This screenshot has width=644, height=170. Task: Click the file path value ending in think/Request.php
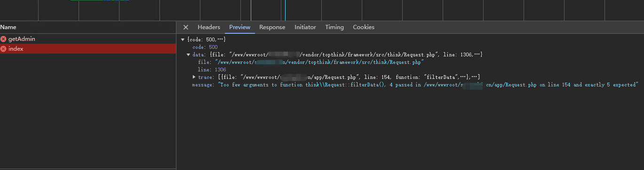319,62
